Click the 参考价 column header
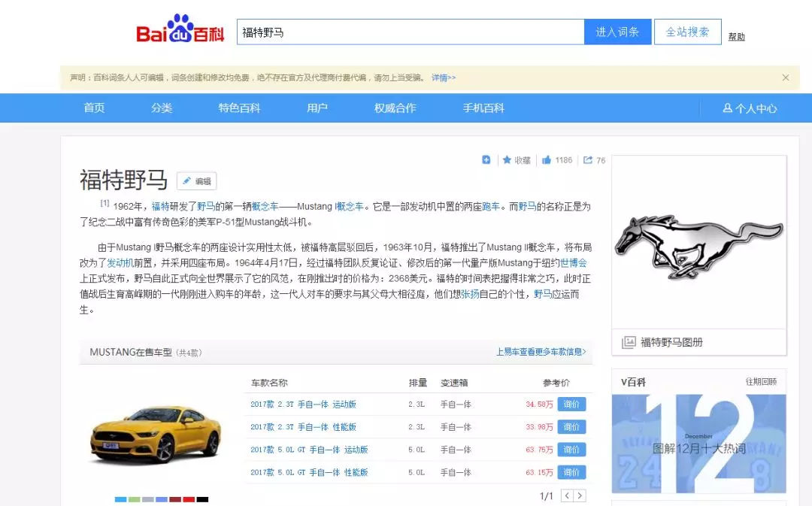Viewport: 812px width, 506px height. click(x=556, y=383)
